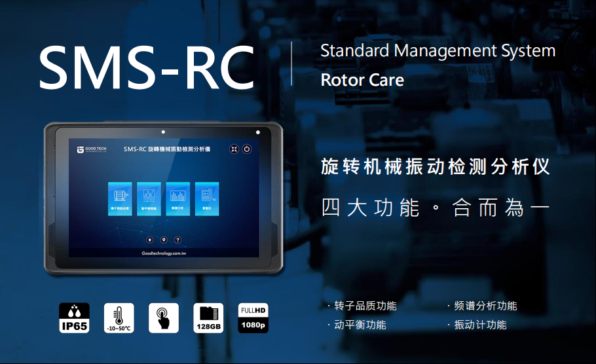596x364 pixels.
Task: Click the Goodtechnology.com.tw link
Action: (x=164, y=253)
